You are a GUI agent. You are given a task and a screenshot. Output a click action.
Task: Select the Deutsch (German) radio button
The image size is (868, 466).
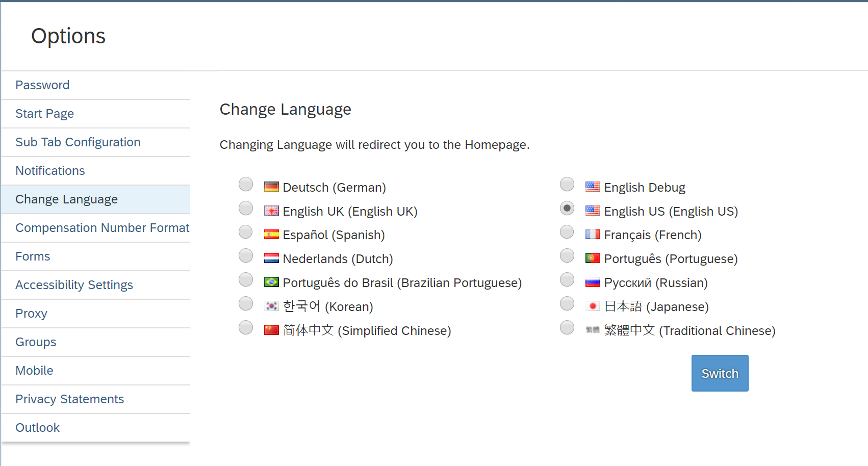(x=246, y=184)
